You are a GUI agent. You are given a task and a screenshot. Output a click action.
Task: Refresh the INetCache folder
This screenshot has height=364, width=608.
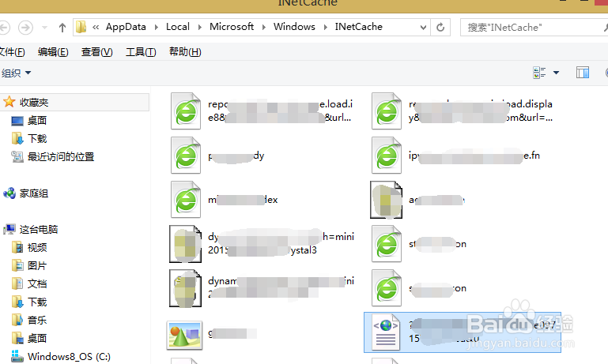pos(440,28)
